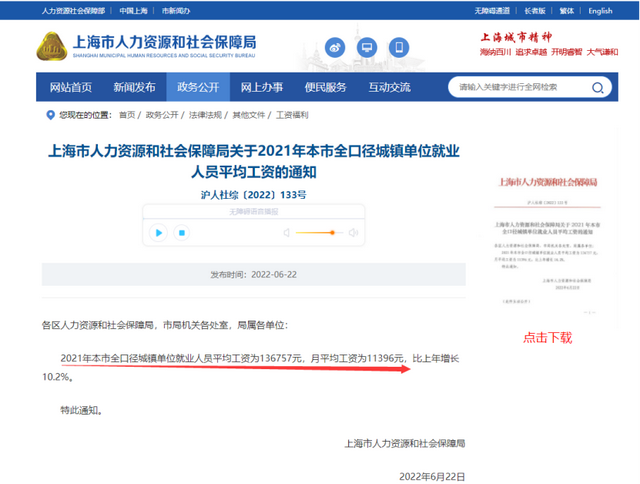Click 工资福利 in breadcrumb
640x484 pixels.
[x=292, y=115]
